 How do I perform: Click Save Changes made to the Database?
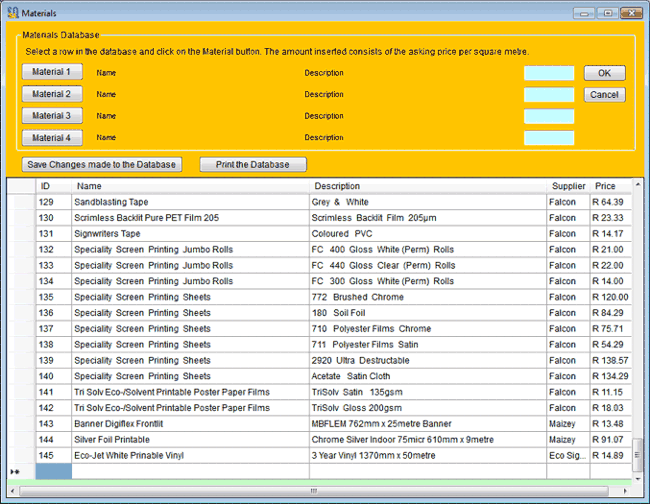click(x=102, y=165)
